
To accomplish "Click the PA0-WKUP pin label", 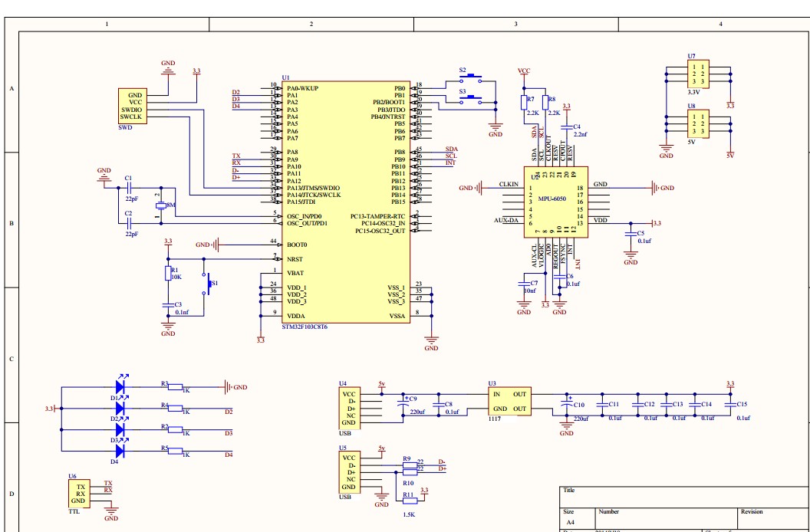I will (x=303, y=88).
